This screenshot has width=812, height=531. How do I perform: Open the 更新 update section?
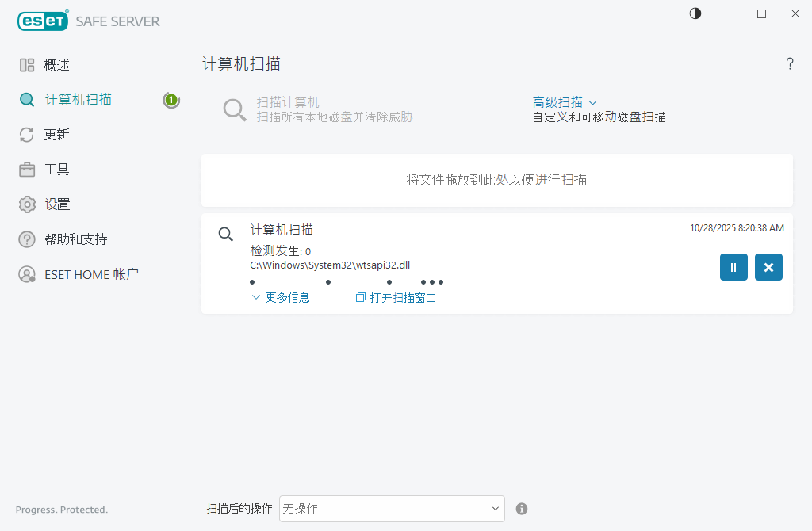[56, 134]
